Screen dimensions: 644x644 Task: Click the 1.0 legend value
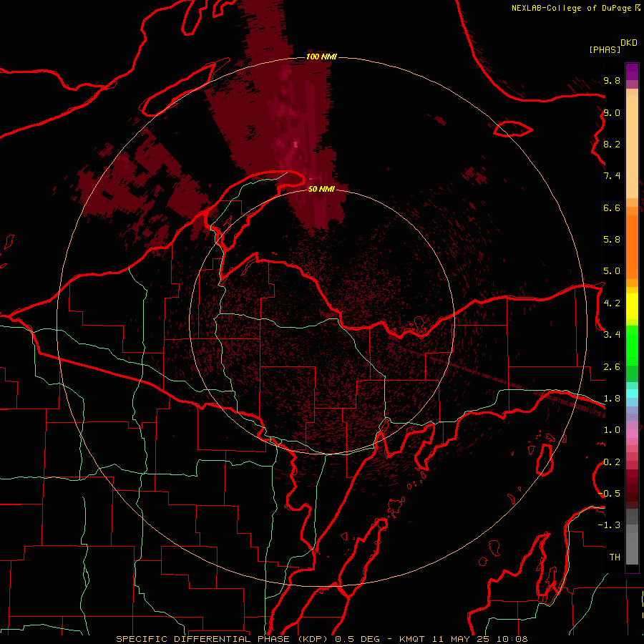(x=612, y=430)
